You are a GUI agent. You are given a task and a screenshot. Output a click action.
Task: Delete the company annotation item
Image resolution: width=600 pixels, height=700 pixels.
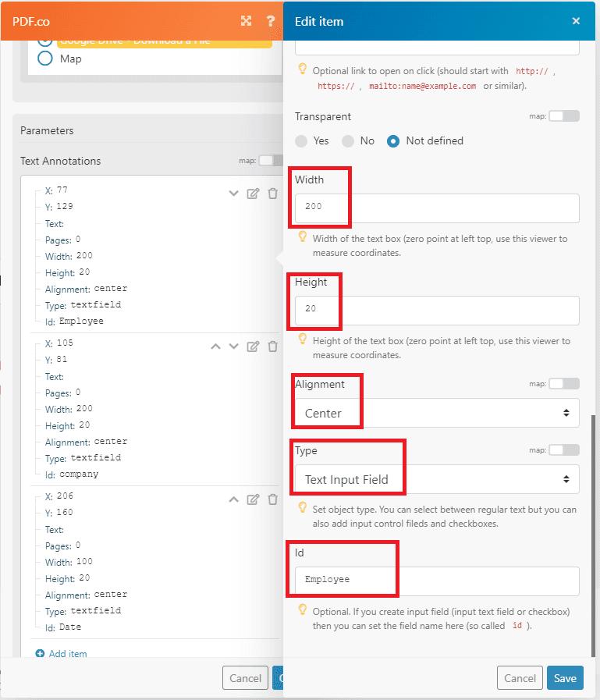[272, 346]
